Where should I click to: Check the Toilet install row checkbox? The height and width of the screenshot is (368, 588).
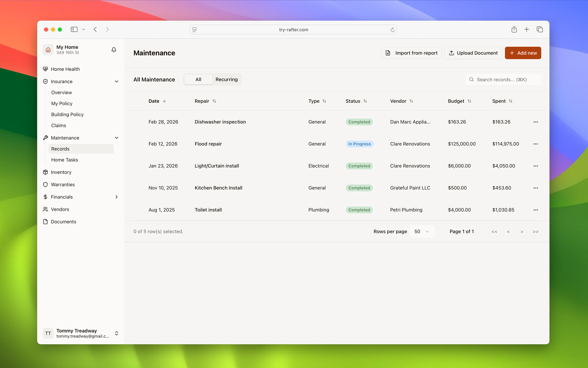[x=136, y=210]
